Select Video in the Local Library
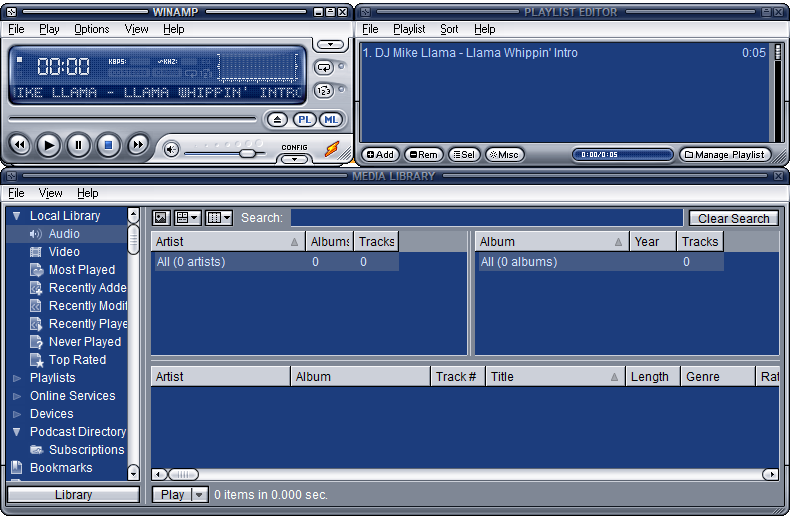 click(64, 252)
